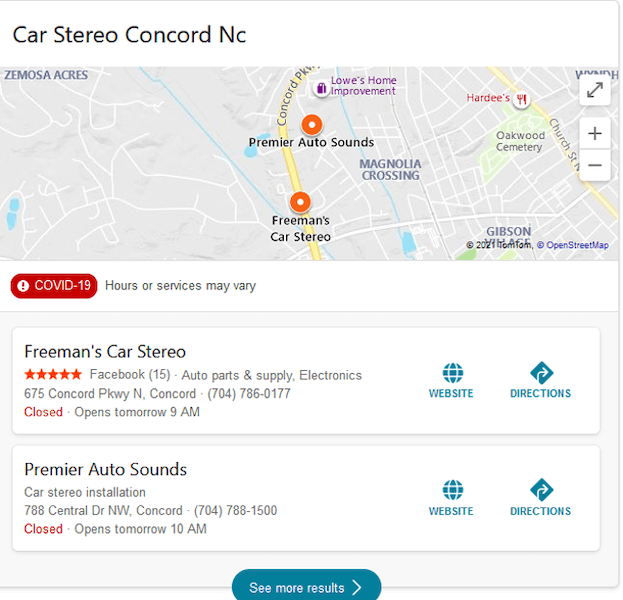Expand the map to full screen

(595, 90)
